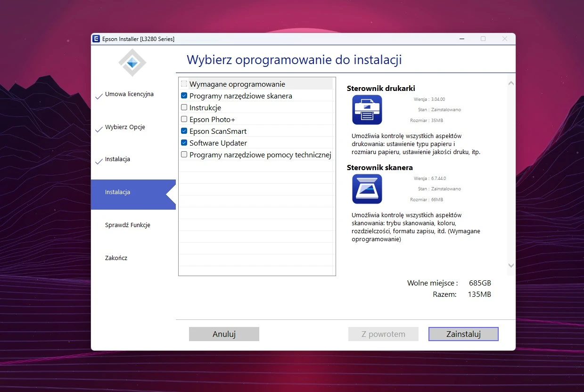Go to Wybierz Opcje step
Screen dimensions: 584x392
(x=125, y=127)
